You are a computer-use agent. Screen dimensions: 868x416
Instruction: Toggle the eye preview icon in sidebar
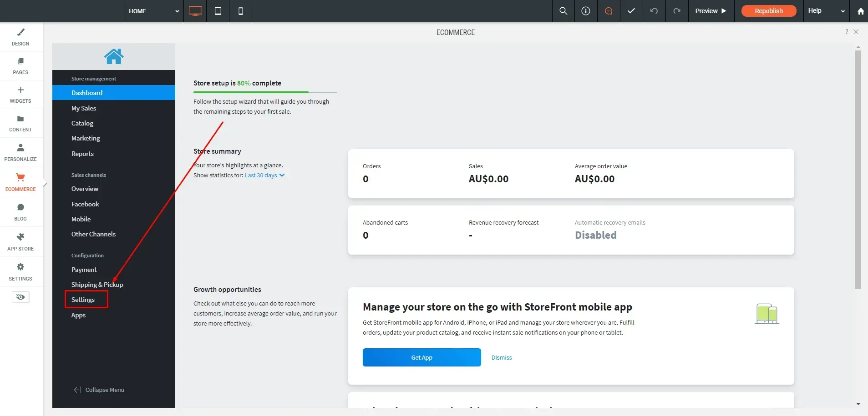(20, 297)
